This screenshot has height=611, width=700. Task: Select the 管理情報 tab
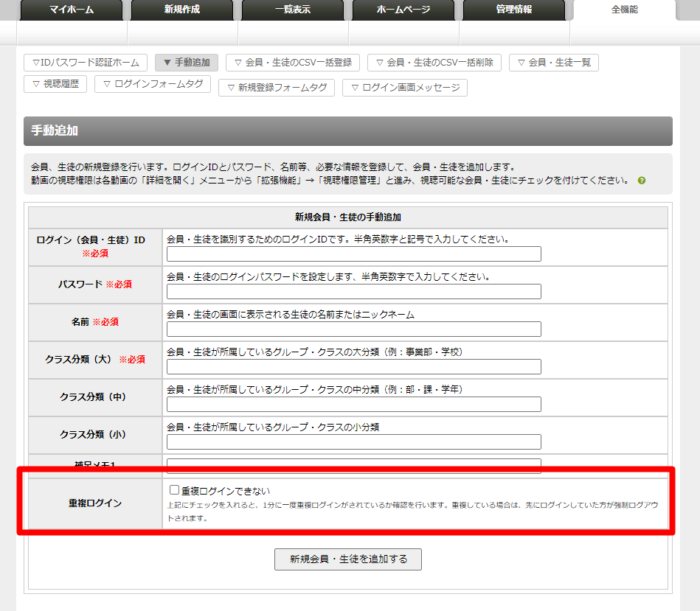[x=514, y=10]
